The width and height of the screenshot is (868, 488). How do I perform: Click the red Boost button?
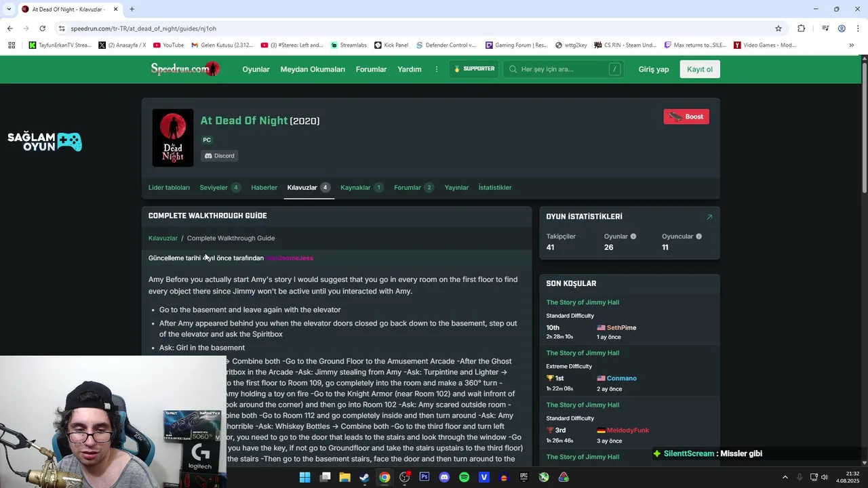[x=686, y=117]
